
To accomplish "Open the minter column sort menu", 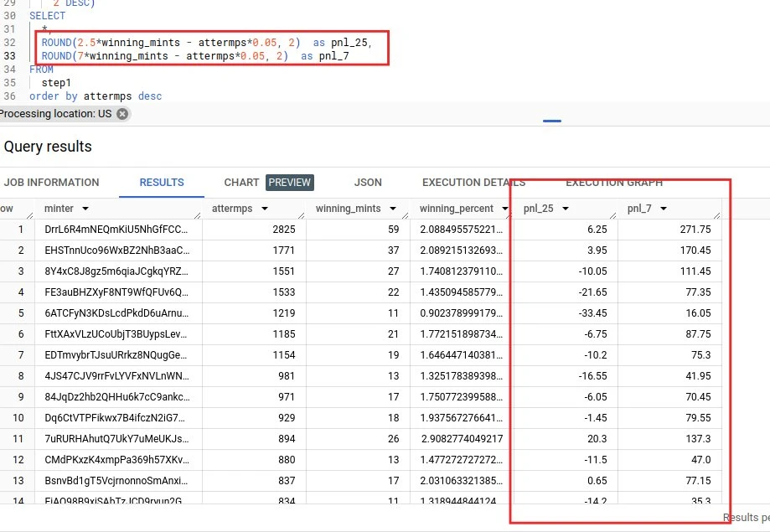I will click(x=86, y=209).
